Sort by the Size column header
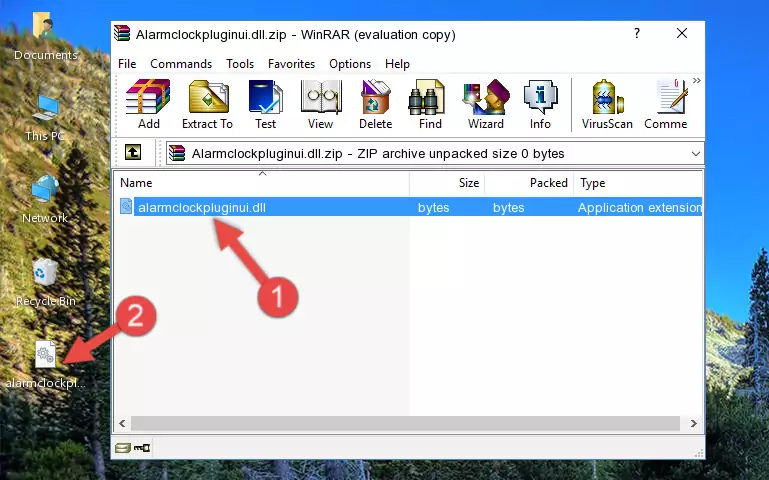Screen dimensions: 769x480 (x=447, y=183)
